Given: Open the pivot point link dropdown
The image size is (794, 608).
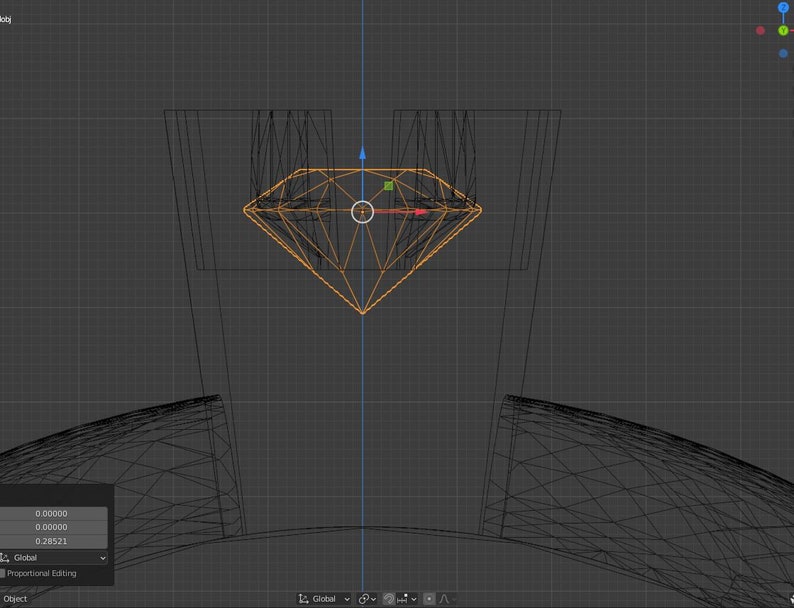Looking at the screenshot, I should coord(367,599).
